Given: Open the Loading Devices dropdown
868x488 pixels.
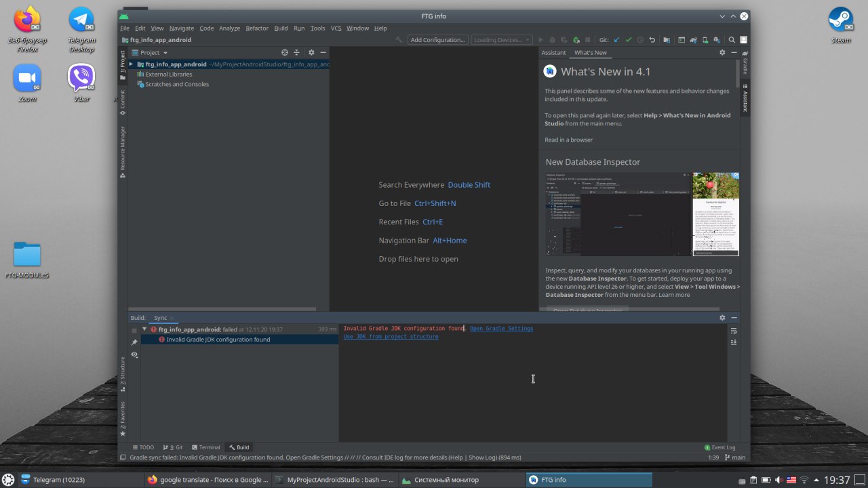Looking at the screenshot, I should [502, 40].
